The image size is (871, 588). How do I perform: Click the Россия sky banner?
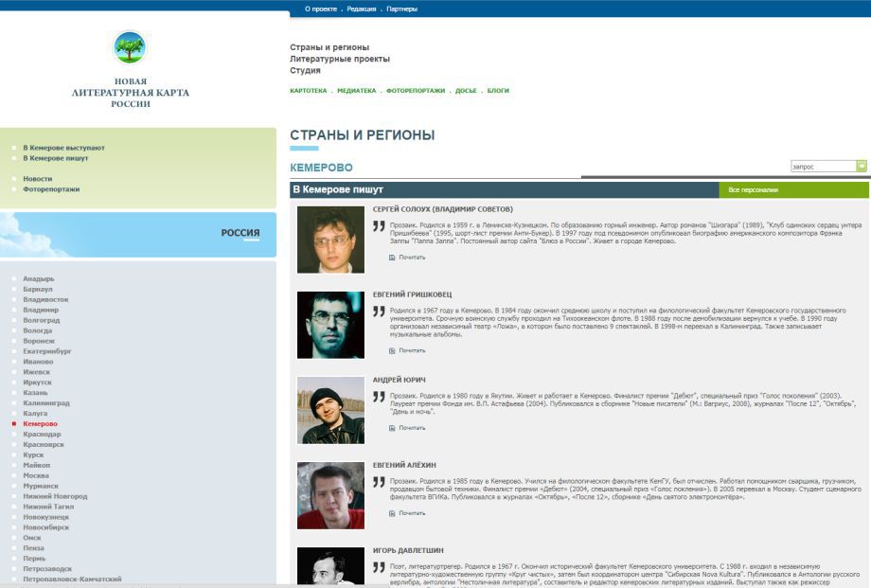pos(138,234)
